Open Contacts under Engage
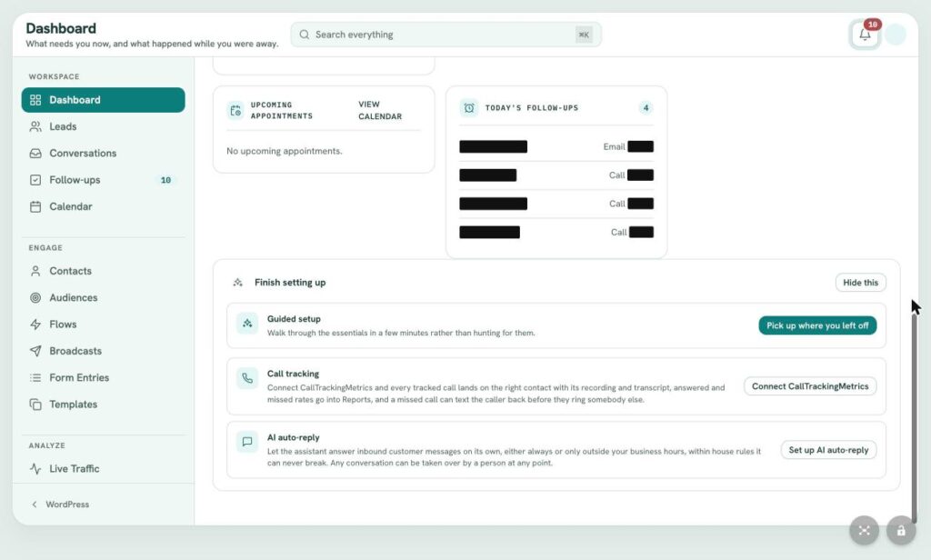Viewport: 931px width, 560px height. click(104, 271)
